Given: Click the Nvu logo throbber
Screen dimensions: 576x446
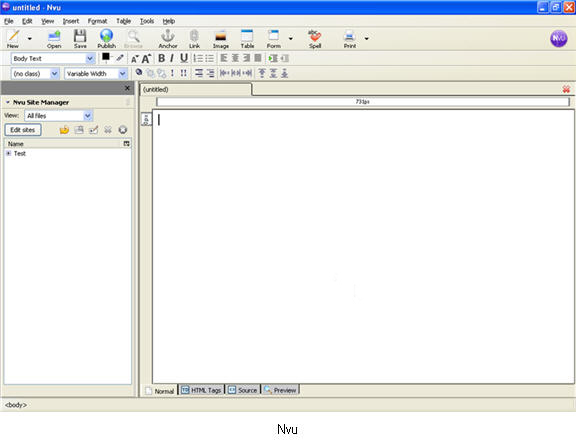Looking at the screenshot, I should point(559,39).
